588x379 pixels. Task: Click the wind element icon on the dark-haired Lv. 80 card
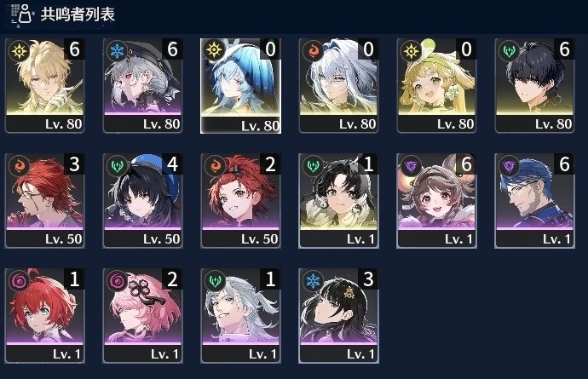click(x=509, y=50)
